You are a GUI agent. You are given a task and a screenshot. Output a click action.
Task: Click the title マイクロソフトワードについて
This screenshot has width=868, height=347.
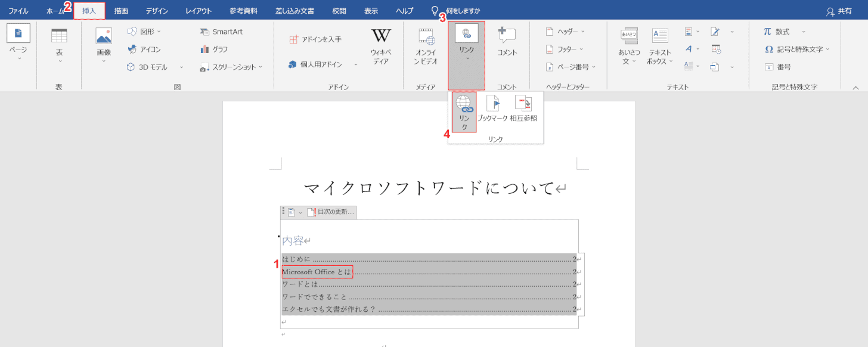429,188
